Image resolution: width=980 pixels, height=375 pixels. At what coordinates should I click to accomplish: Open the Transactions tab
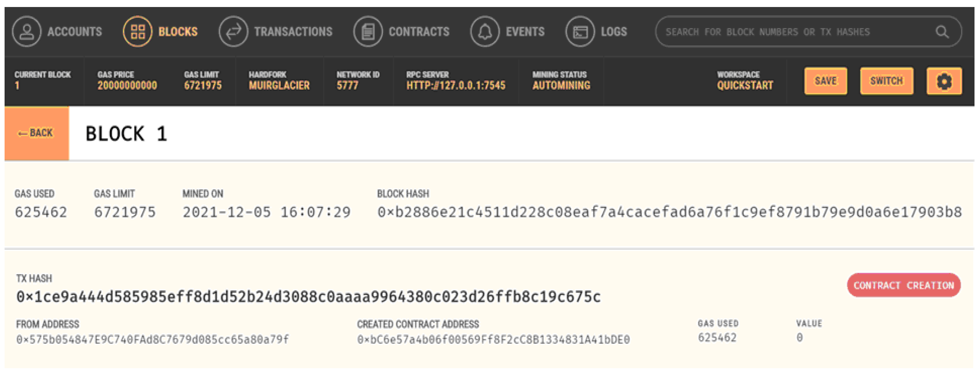pos(293,31)
